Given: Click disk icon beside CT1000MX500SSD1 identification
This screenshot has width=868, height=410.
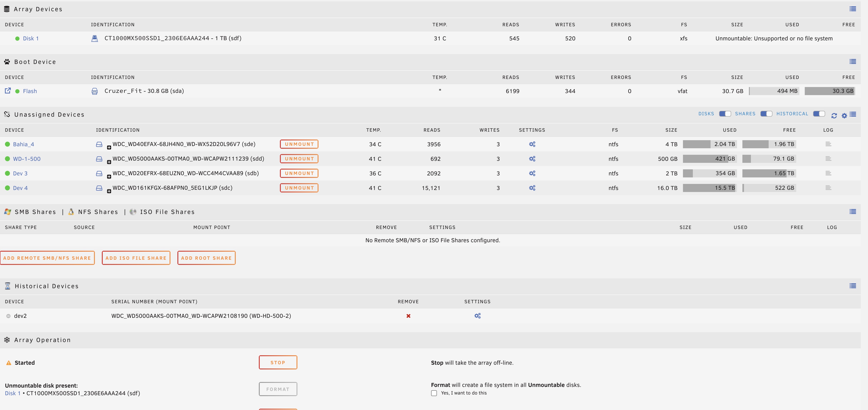Looking at the screenshot, I should (95, 38).
